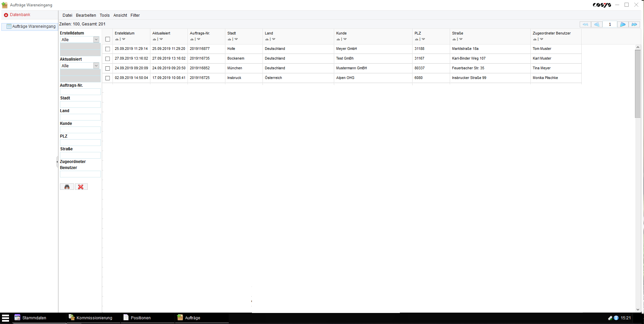
Task: Select all rows via header checkbox
Action: coord(108,39)
